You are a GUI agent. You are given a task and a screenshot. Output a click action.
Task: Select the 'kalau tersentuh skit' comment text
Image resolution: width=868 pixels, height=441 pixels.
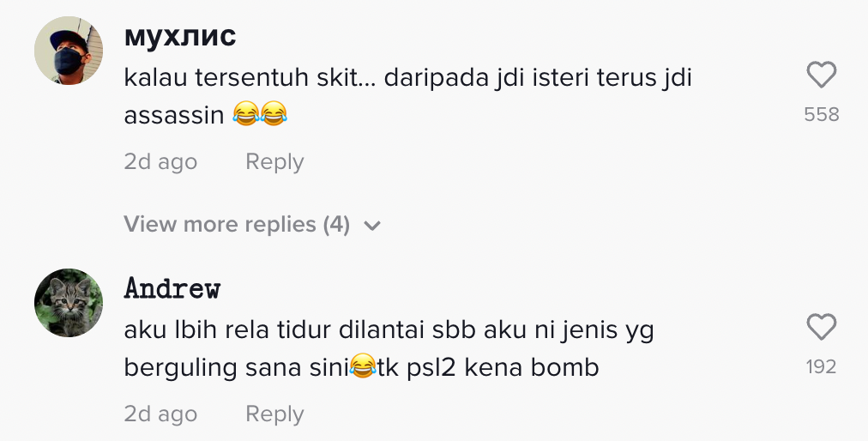point(407,78)
